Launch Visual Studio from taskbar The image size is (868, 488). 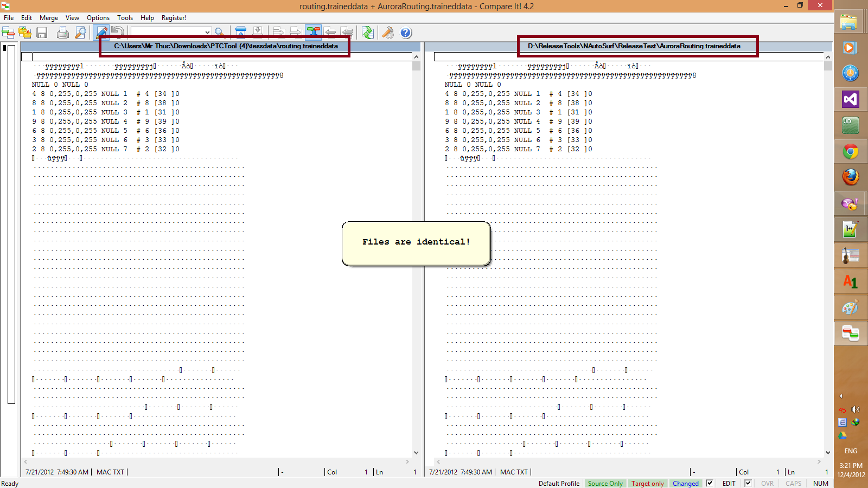point(850,99)
